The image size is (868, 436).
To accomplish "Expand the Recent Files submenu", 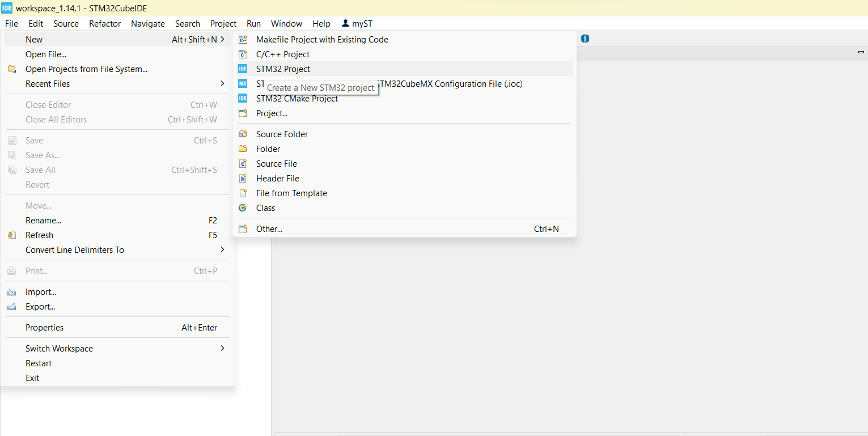I will 223,84.
